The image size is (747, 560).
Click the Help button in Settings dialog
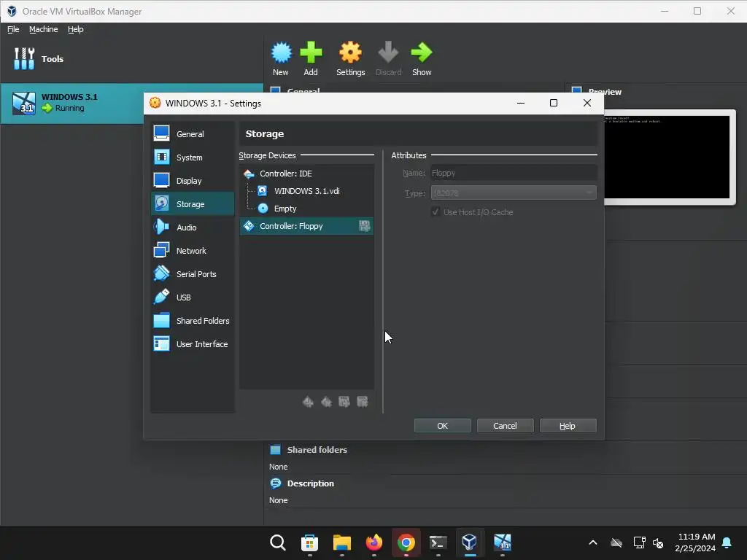coord(568,426)
